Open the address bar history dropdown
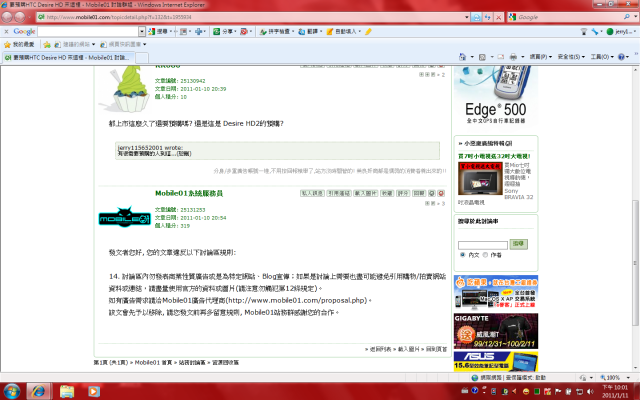 [467, 17]
